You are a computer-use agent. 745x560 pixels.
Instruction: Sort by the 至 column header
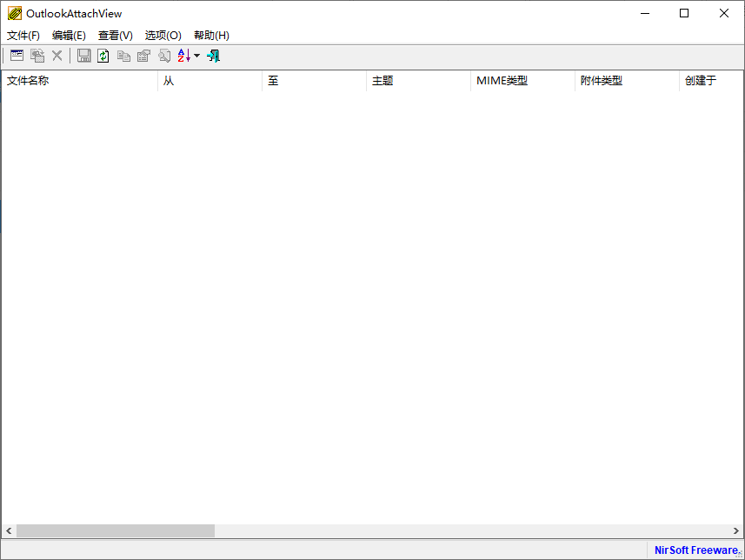(x=315, y=80)
